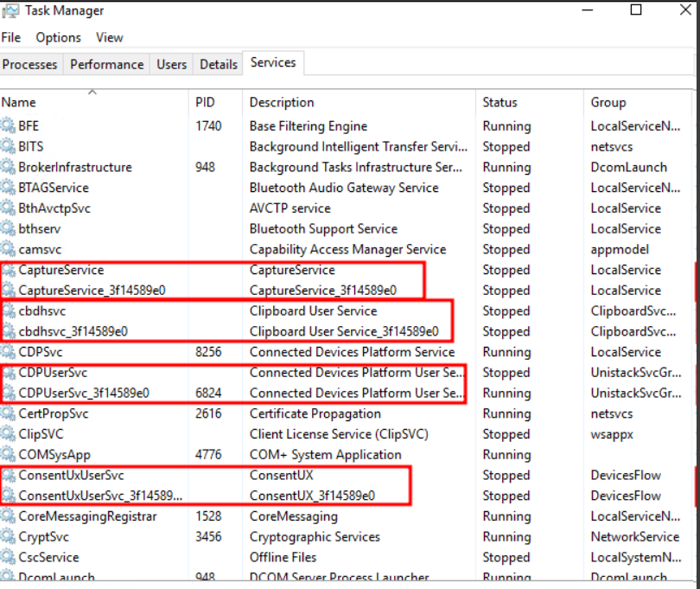Click the gear icon beside BITS
Viewport: 700px width, 589px height.
8,146
